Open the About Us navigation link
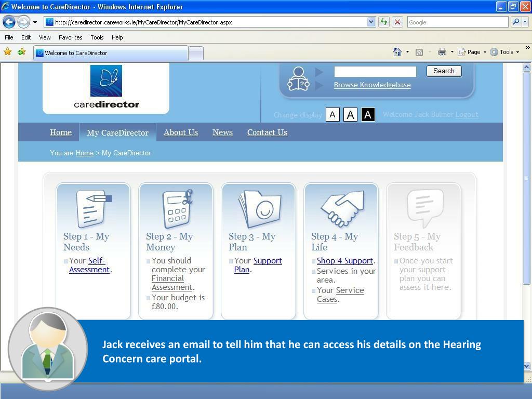The image size is (532, 399). [x=180, y=132]
